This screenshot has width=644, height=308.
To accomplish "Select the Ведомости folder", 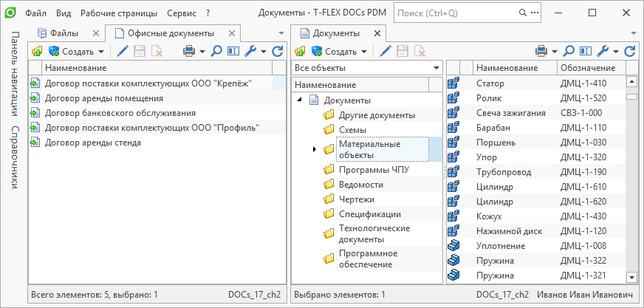I will coord(361,185).
